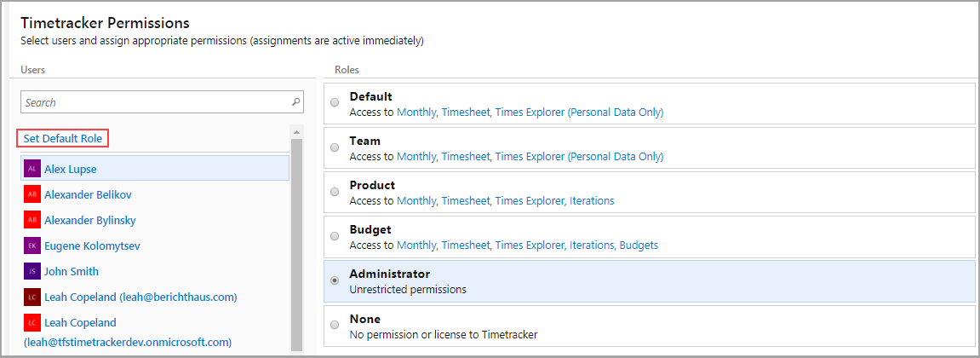Open Times Explorer link in Budget role
The image size is (980, 358).
pos(530,245)
